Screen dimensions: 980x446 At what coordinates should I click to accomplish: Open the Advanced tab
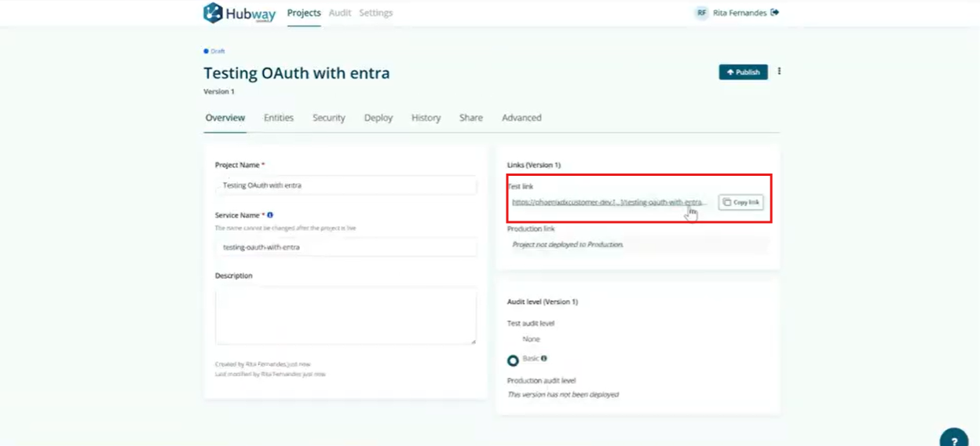(x=521, y=118)
